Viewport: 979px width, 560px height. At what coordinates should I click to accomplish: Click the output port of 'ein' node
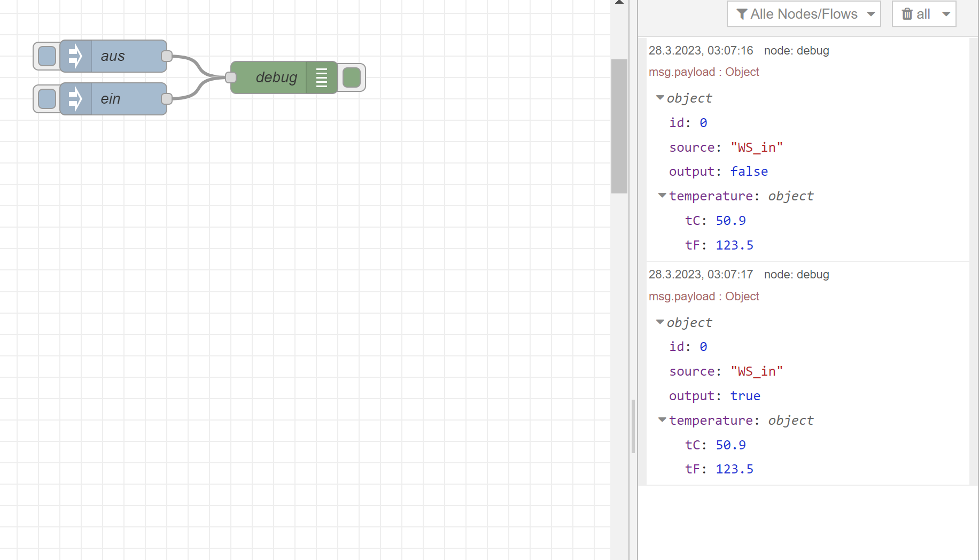pos(167,99)
